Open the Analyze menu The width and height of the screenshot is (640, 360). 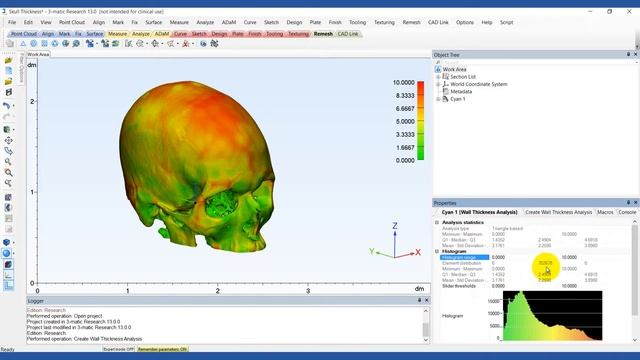[205, 22]
